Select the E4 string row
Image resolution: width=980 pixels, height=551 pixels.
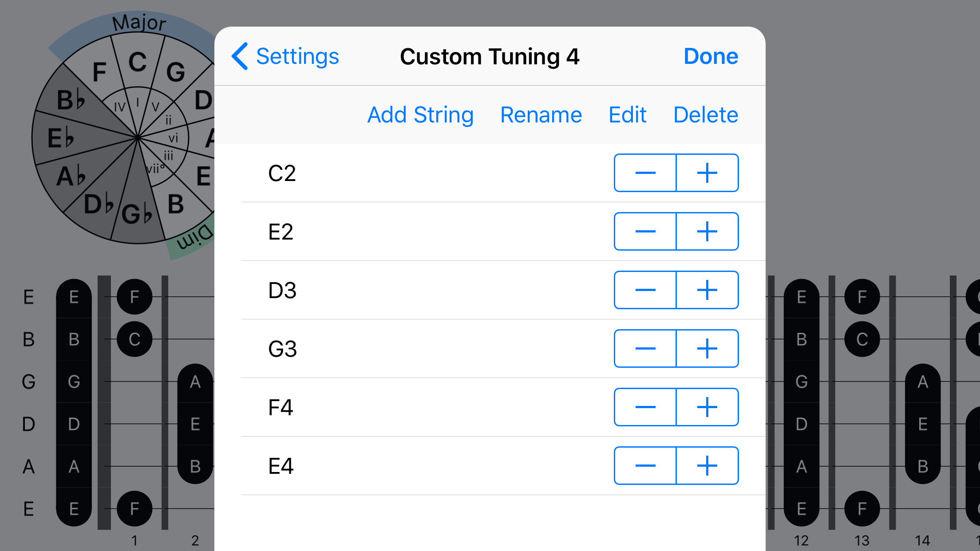click(399, 465)
